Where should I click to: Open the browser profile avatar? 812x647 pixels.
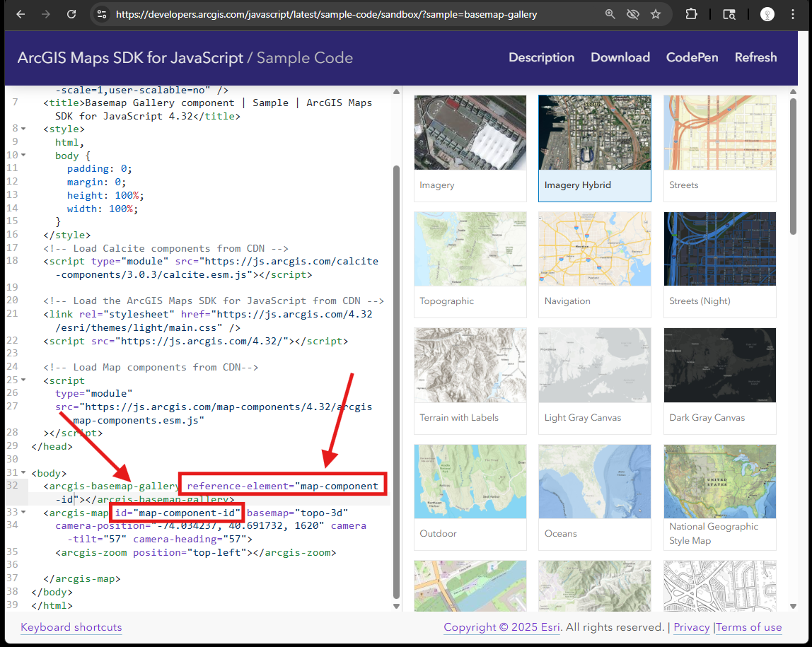(767, 14)
